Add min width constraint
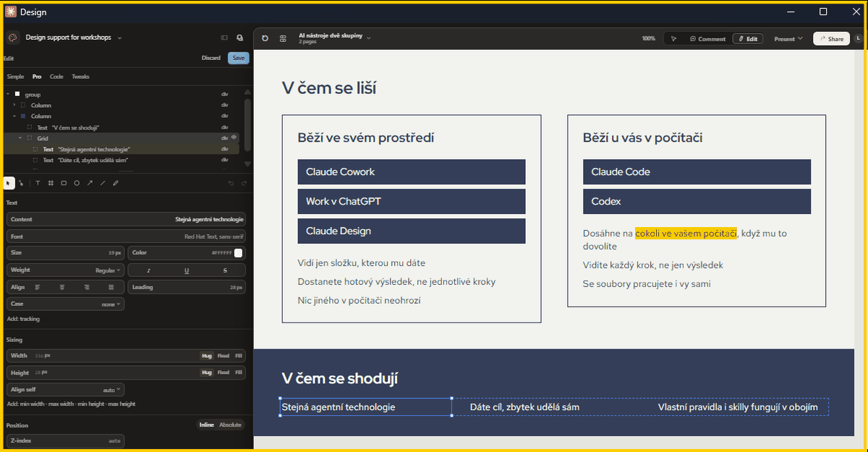The width and height of the screenshot is (868, 452). click(33, 404)
